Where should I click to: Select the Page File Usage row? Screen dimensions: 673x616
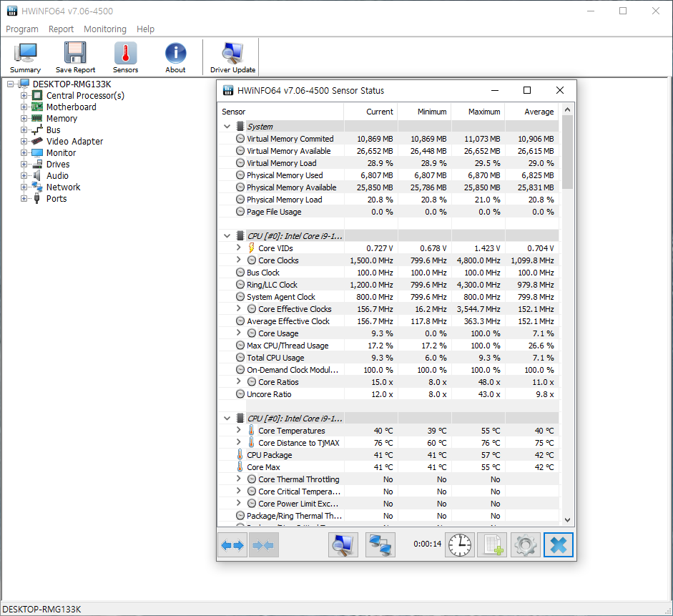pyautogui.click(x=388, y=212)
